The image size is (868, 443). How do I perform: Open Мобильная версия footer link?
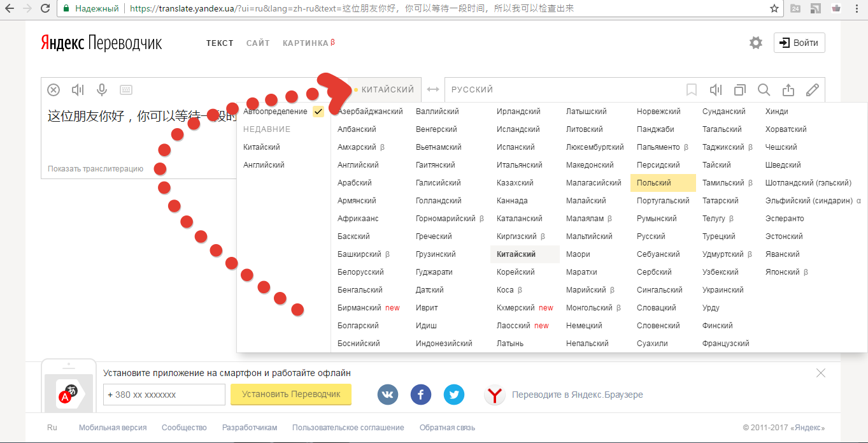[113, 428]
